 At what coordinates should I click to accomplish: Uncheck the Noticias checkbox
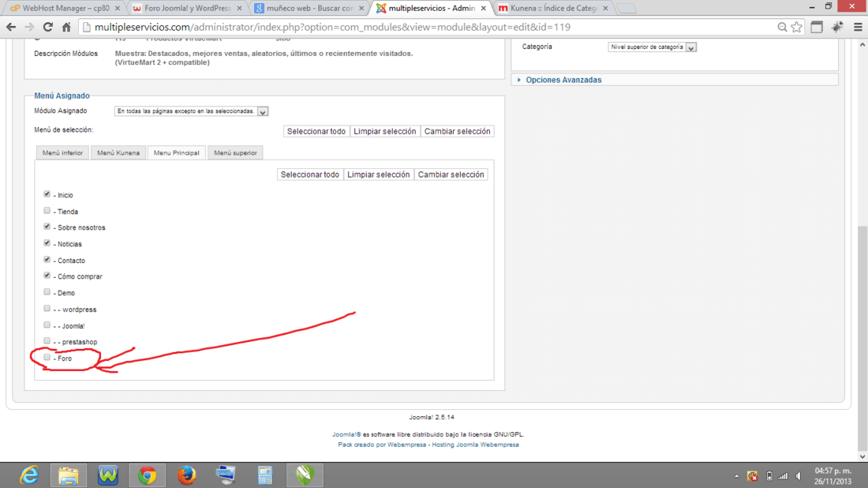coord(47,243)
